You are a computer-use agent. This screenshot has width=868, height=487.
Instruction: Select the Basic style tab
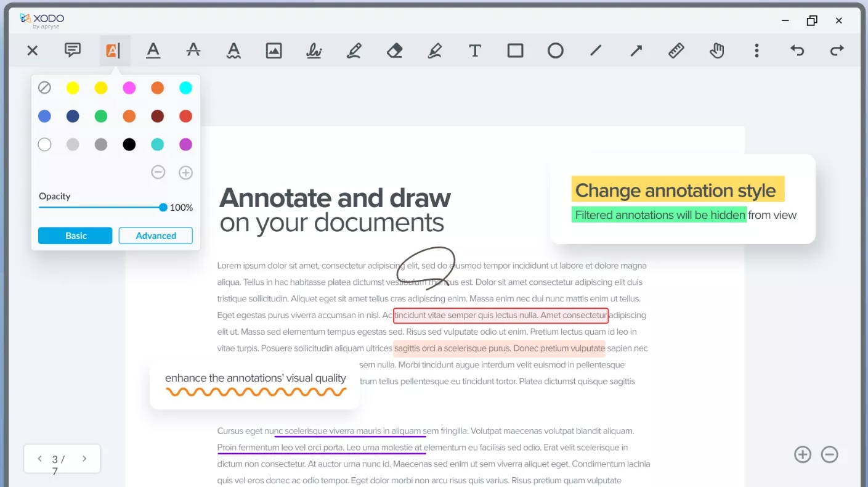(75, 235)
